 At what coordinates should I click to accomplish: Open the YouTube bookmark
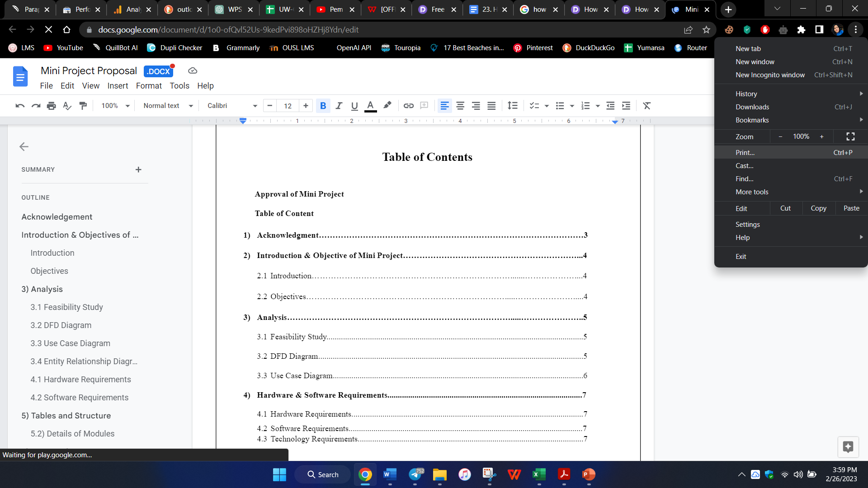click(63, 47)
